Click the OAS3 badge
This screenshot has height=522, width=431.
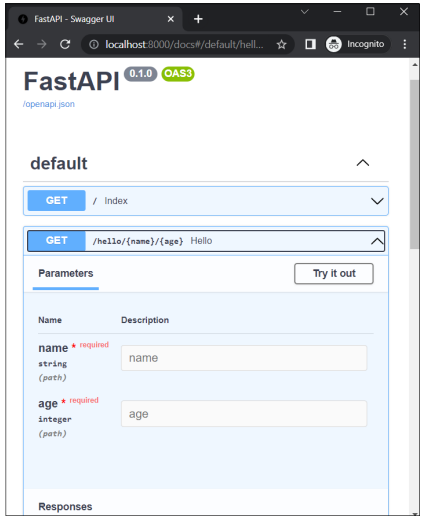click(178, 74)
